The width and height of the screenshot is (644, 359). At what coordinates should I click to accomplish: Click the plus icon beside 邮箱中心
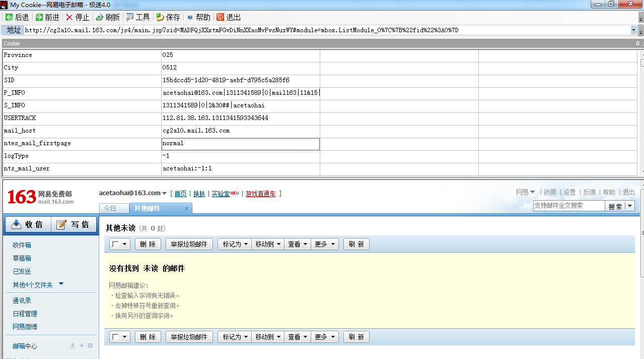coord(81,346)
